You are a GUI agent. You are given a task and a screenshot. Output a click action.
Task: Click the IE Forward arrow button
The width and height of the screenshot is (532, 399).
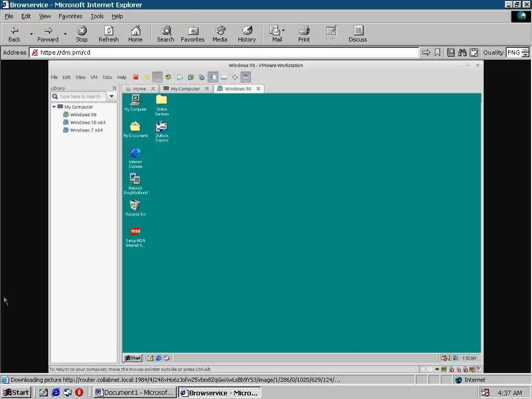click(x=48, y=34)
